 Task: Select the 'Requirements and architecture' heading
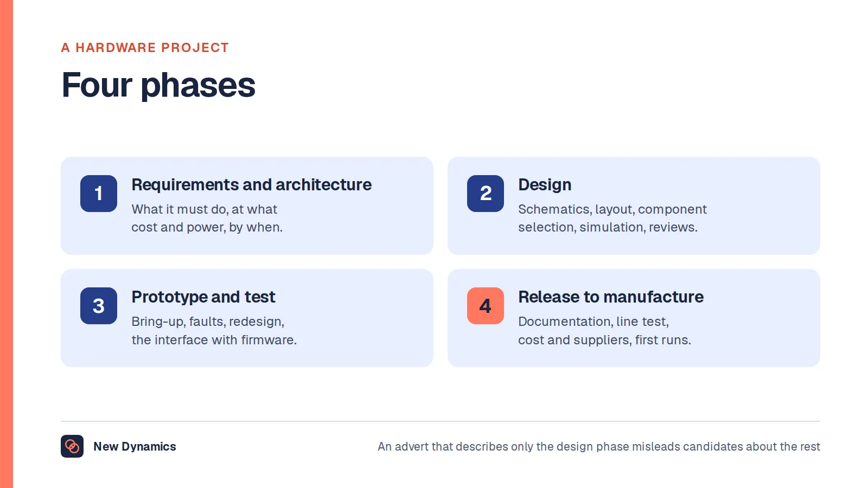(x=252, y=185)
